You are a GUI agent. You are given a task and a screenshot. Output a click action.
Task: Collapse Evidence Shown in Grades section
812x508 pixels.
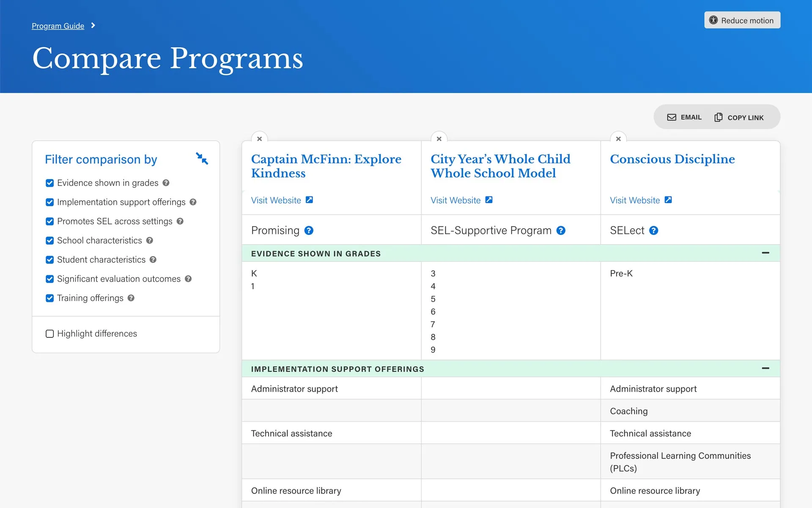[765, 253]
